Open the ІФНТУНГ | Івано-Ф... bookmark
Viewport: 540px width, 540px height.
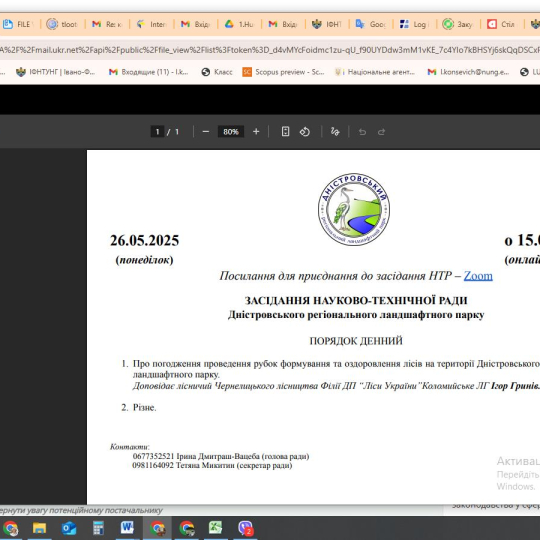point(55,72)
